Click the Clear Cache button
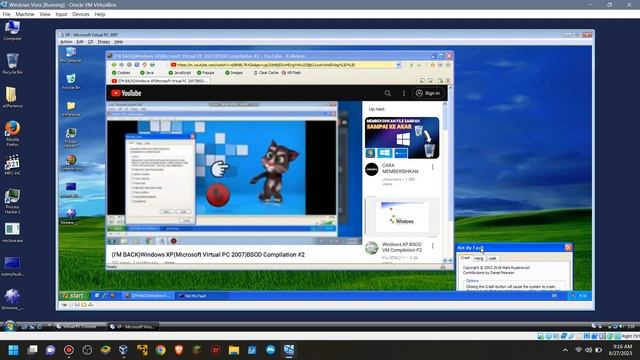640x360 pixels. click(x=266, y=73)
